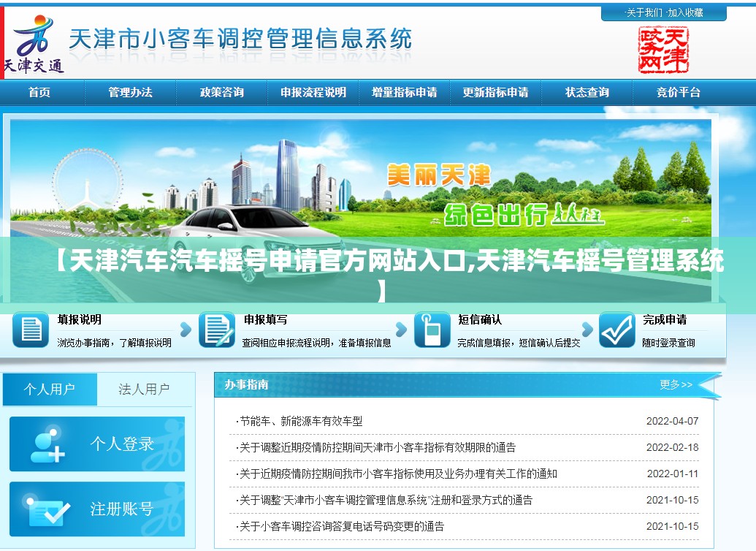The height and width of the screenshot is (551, 756).
Task: Open the 状态查询 menu item
Action: coord(587,92)
